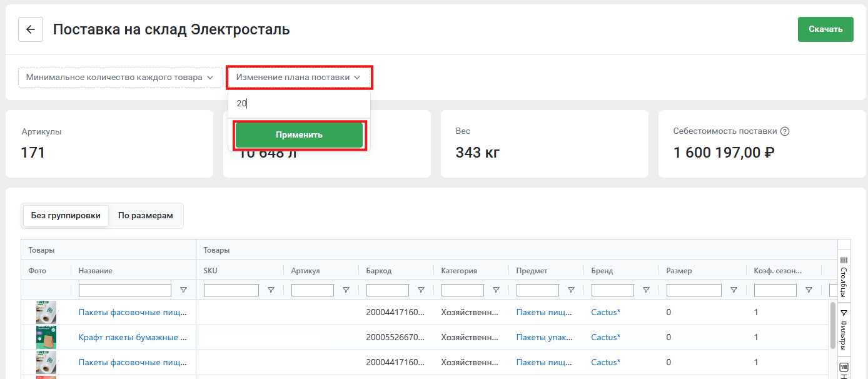The image size is (868, 379).
Task: Click the Вес card label
Action: (463, 131)
